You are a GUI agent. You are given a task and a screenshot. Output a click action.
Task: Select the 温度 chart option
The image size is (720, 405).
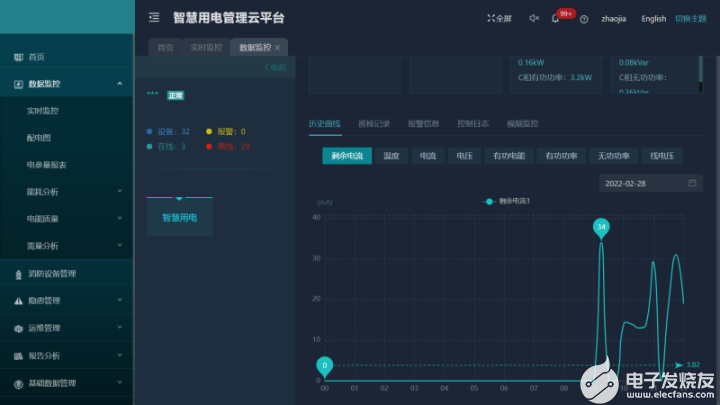[x=391, y=156]
